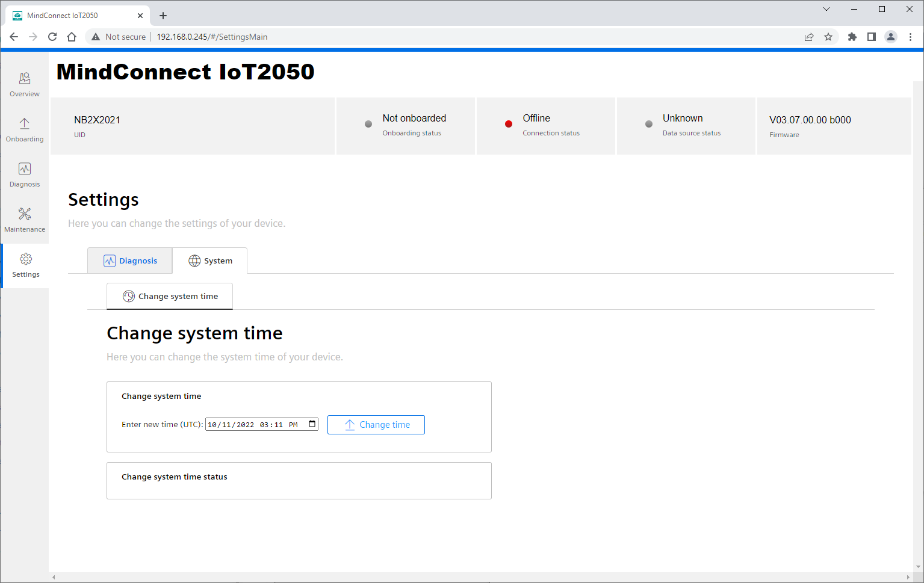Open the Chrome three-dot menu
This screenshot has width=924, height=583.
[910, 37]
